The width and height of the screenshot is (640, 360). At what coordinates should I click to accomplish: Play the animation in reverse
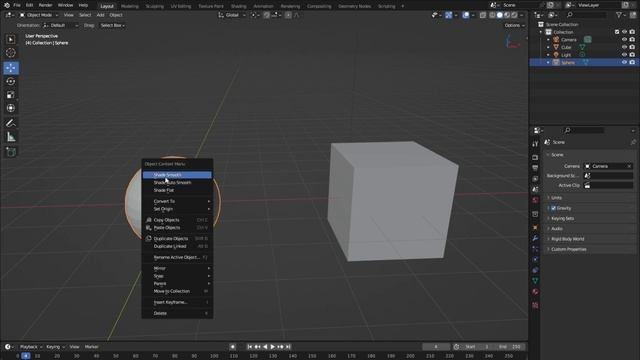pos(265,347)
